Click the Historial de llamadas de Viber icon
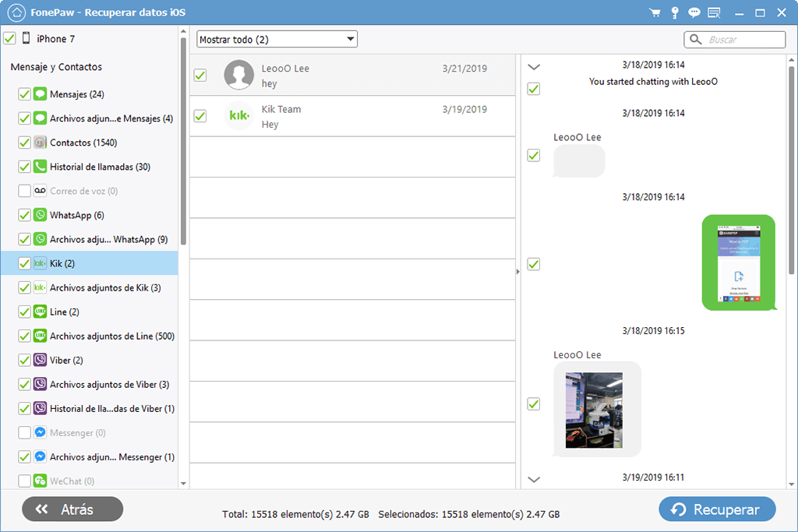The image size is (798, 532). coord(41,408)
